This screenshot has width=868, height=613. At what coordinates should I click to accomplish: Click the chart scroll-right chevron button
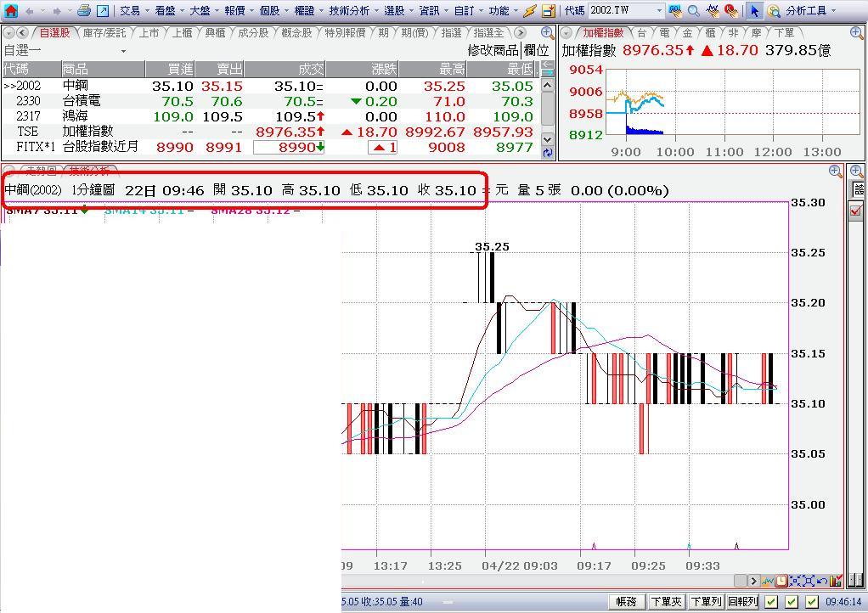[752, 581]
